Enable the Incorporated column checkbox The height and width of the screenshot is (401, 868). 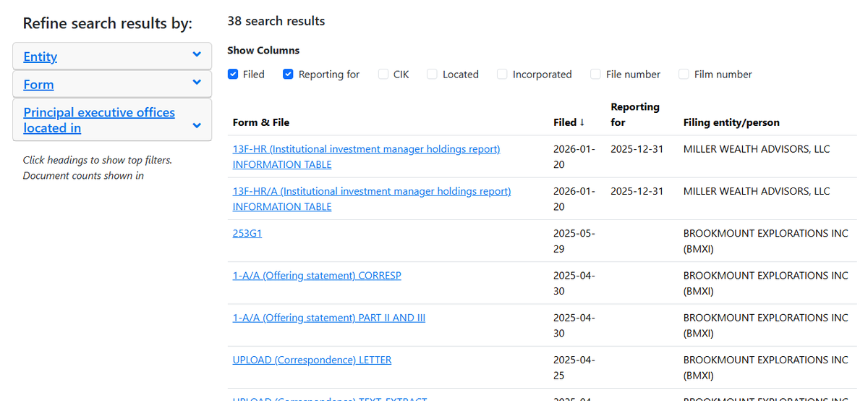click(x=502, y=74)
